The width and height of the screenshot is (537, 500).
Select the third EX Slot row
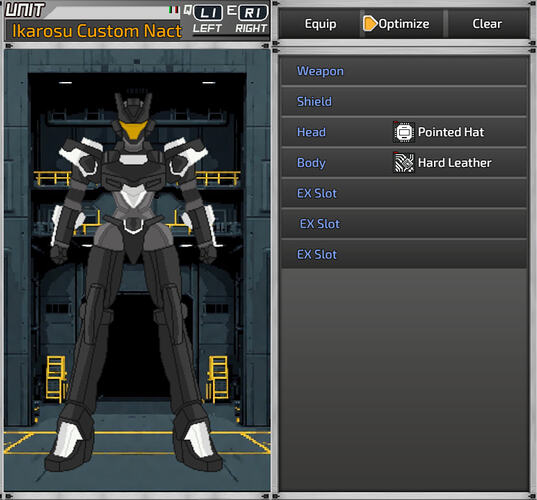[404, 254]
